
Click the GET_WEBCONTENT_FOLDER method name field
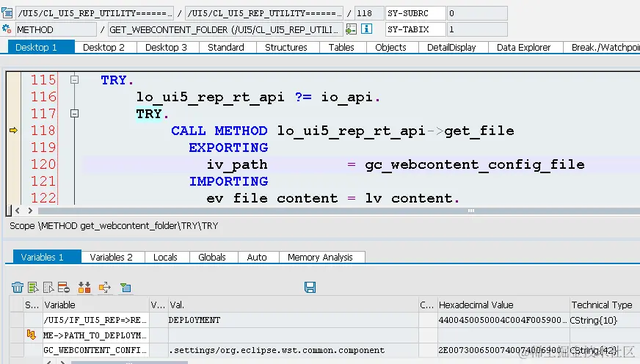[225, 29]
